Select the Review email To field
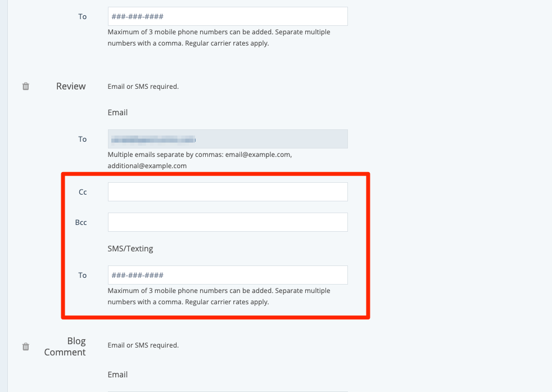Screen dimensions: 552x392 click(x=227, y=139)
